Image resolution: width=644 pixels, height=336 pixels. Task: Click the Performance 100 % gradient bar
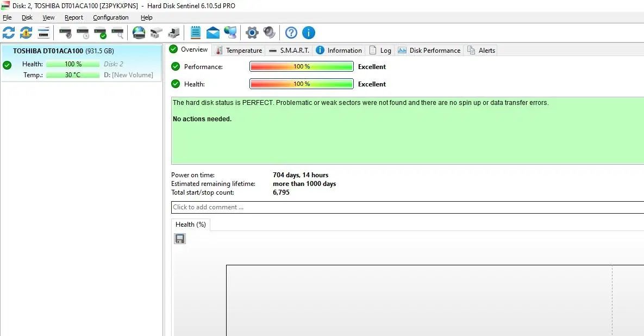point(302,66)
